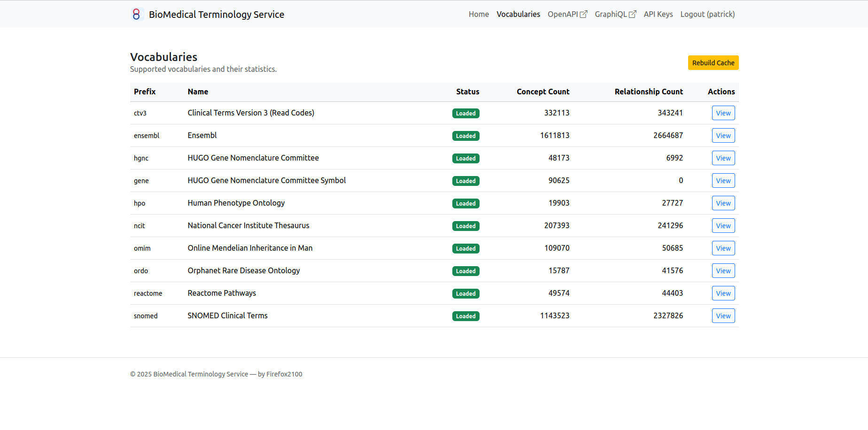Click the Loaded status badge for Ensembl
This screenshot has width=868, height=430.
[x=465, y=136]
